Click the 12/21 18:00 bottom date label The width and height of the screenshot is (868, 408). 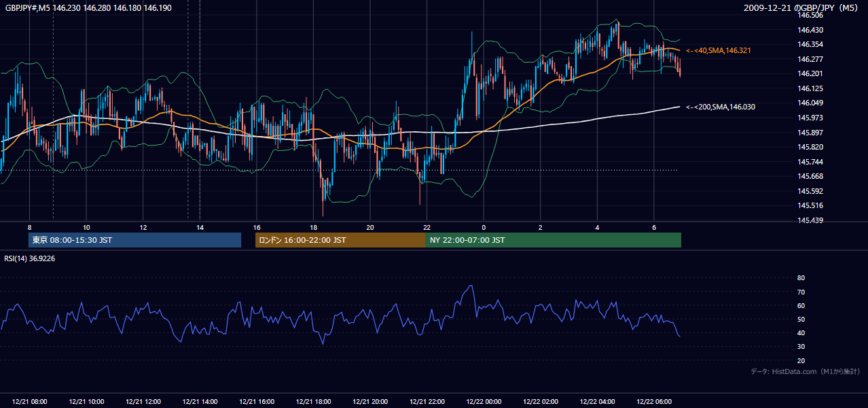(x=313, y=402)
